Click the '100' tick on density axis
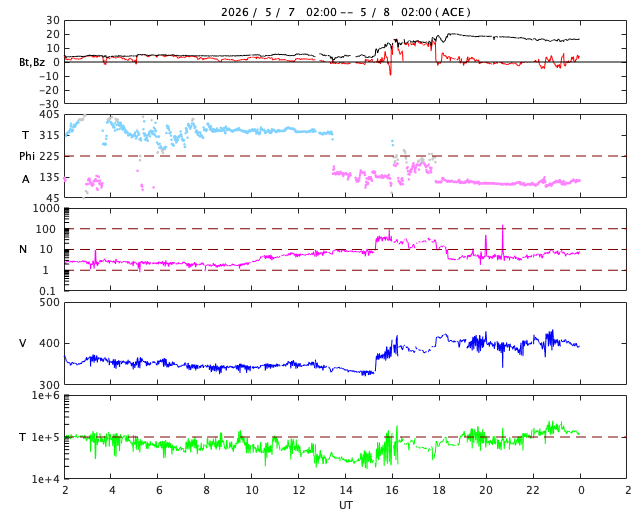The width and height of the screenshot is (640, 512). click(46, 229)
